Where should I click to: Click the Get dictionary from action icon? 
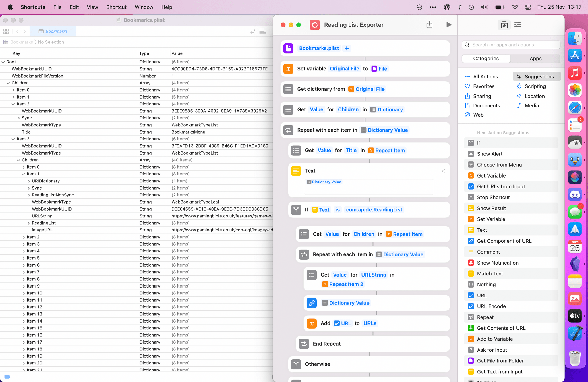pos(288,89)
